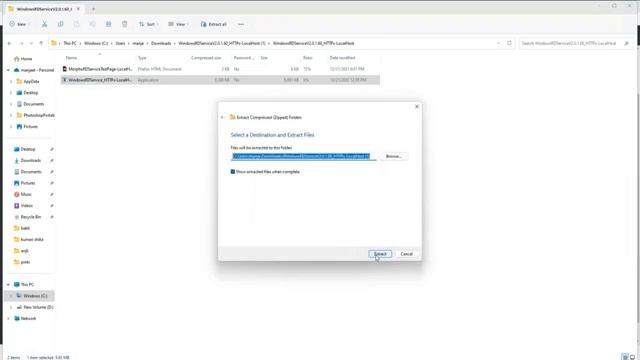Toggle Show extracted files when complete checkbox
The height and width of the screenshot is (360, 640).
tap(233, 172)
